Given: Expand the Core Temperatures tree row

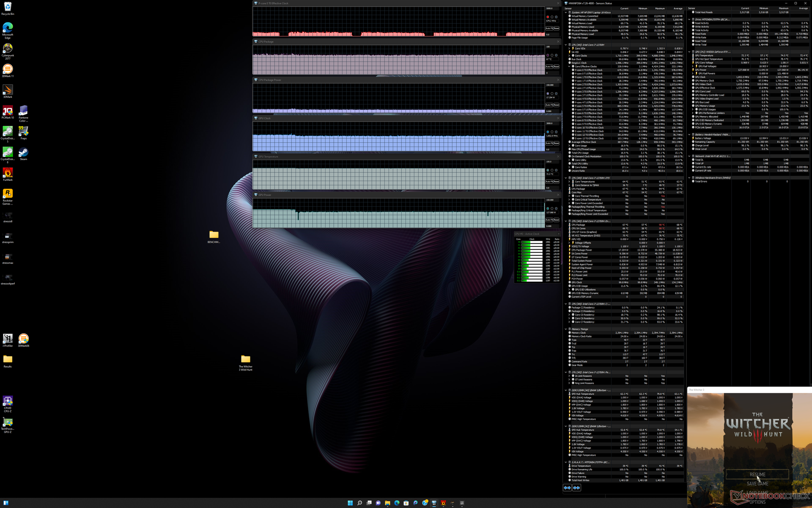Looking at the screenshot, I should click(x=569, y=182).
